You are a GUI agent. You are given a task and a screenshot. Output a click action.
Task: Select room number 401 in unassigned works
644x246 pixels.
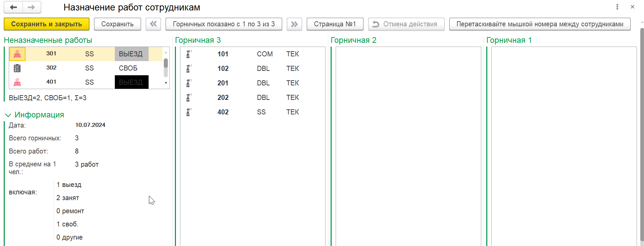tap(51, 82)
